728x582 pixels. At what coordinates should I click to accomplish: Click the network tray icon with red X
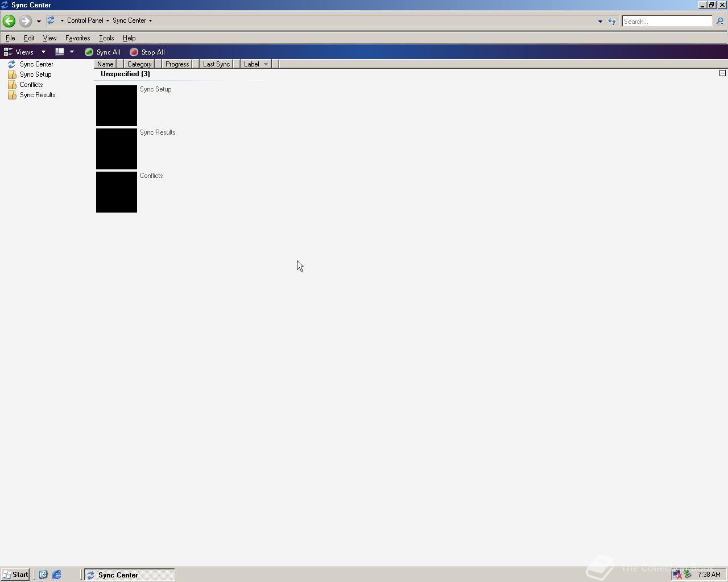coord(677,575)
